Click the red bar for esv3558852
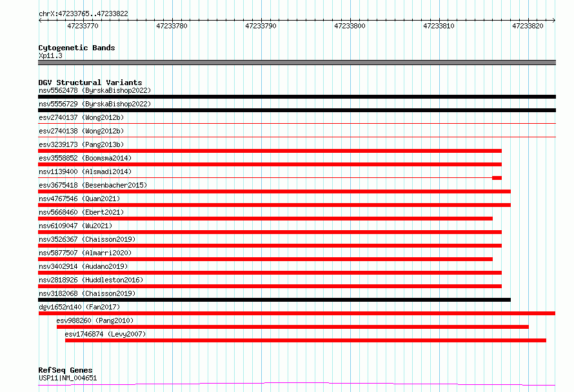Image resolution: width=574 pixels, height=392 pixels. 270,164
